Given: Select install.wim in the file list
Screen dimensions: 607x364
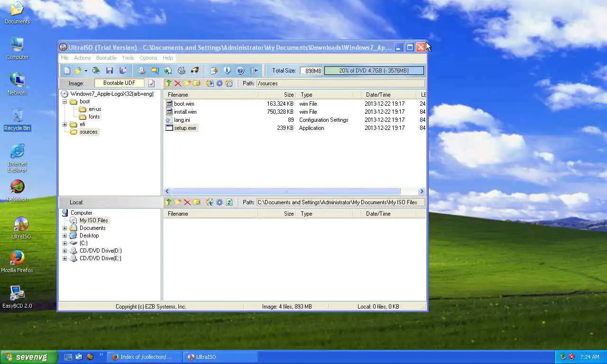Looking at the screenshot, I should [x=185, y=112].
